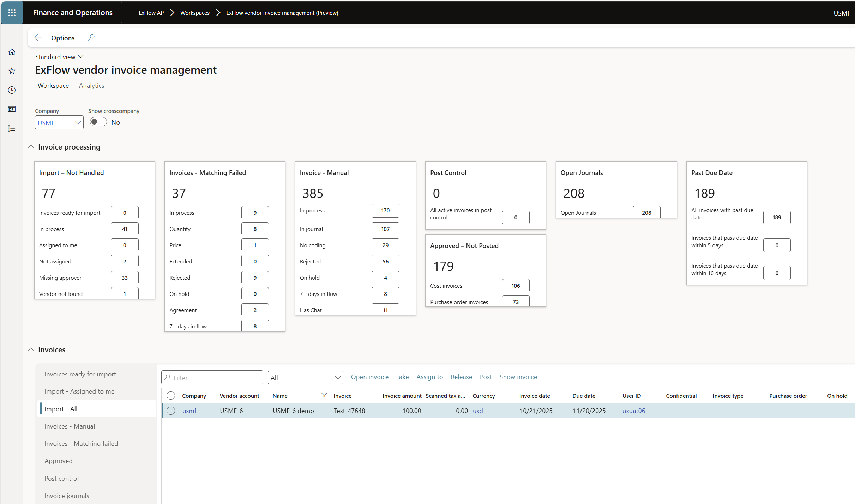Toggle Show crosscompany switch
This screenshot has height=504, width=855.
tap(98, 122)
